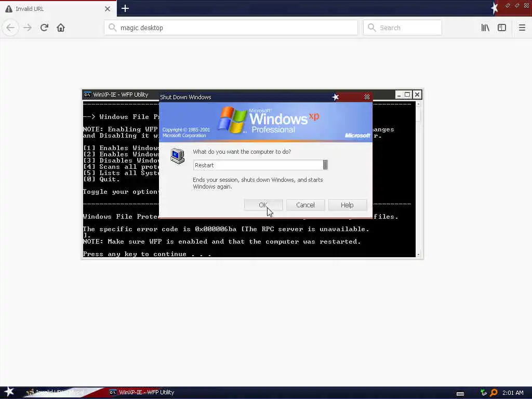Click 'Press any key to continue' console line
The width and height of the screenshot is (532, 399).
coord(147,254)
